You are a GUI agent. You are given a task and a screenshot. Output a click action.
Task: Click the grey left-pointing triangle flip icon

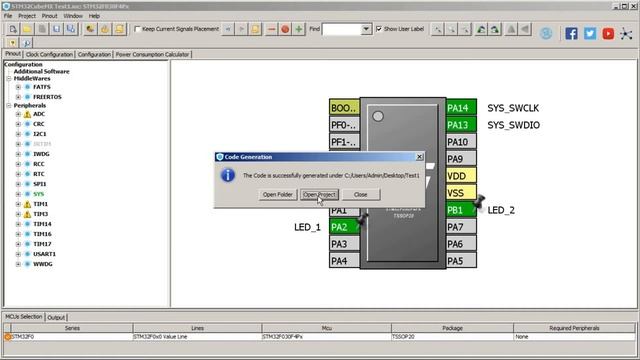(525, 29)
